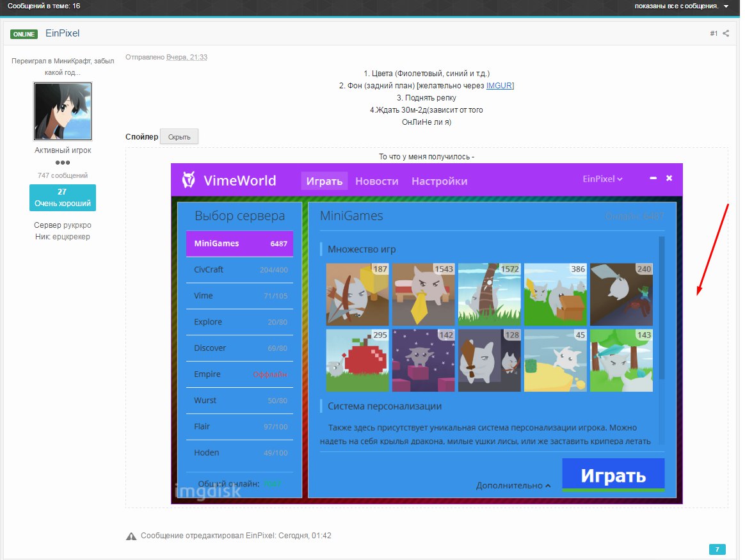This screenshot has height=560, width=745.
Task: Click the big blue Играть button
Action: pyautogui.click(x=613, y=475)
